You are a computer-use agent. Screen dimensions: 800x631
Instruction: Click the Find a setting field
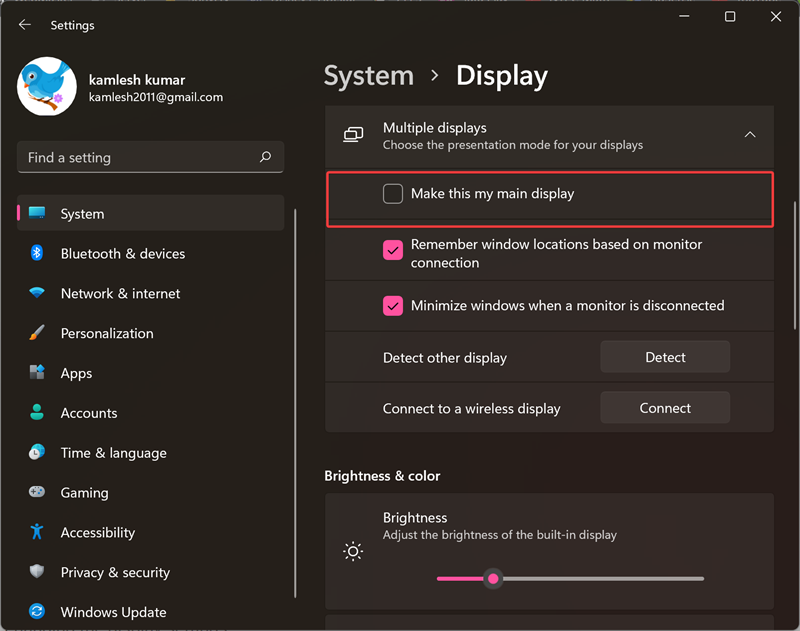click(x=140, y=157)
